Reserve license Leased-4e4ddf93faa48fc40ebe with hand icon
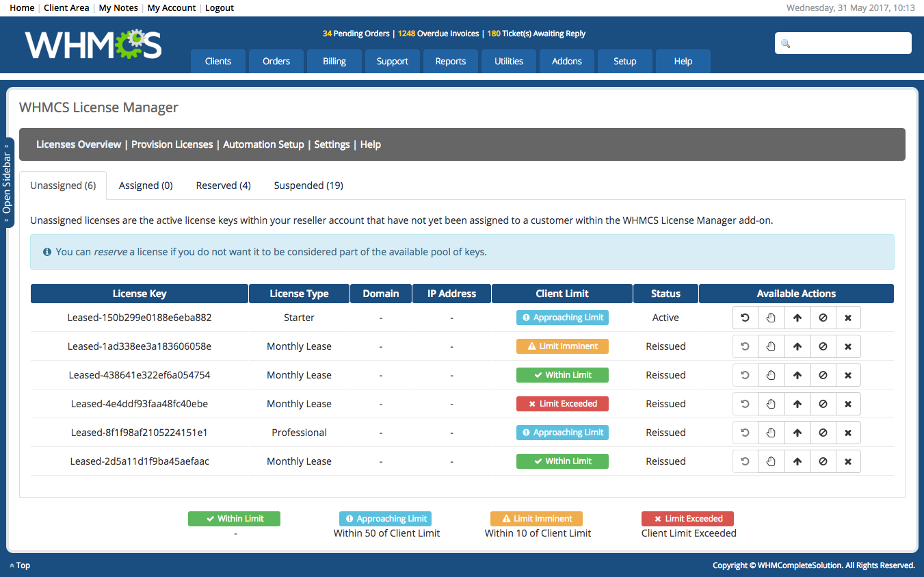Viewport: 924px width, 577px height. pos(771,404)
